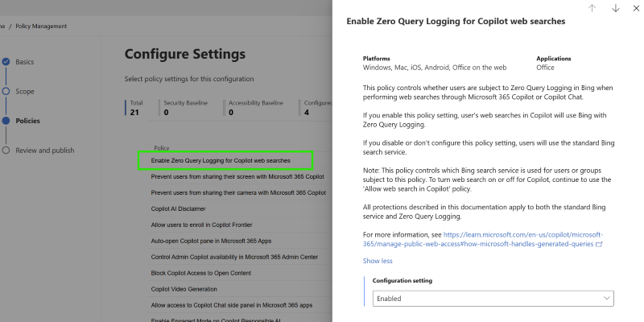Click the chevron on the Enabled combo box
The width and height of the screenshot is (644, 322).
606,298
